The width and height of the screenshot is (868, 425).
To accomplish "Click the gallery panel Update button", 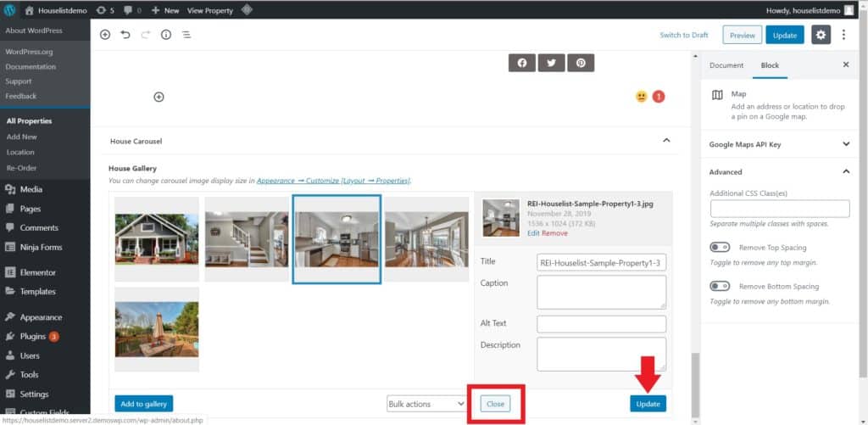I will (648, 404).
